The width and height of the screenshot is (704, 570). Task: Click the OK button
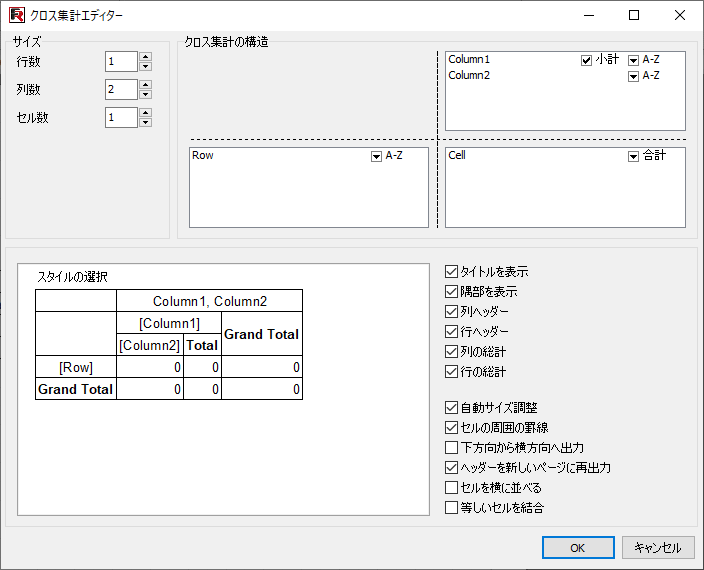[578, 548]
